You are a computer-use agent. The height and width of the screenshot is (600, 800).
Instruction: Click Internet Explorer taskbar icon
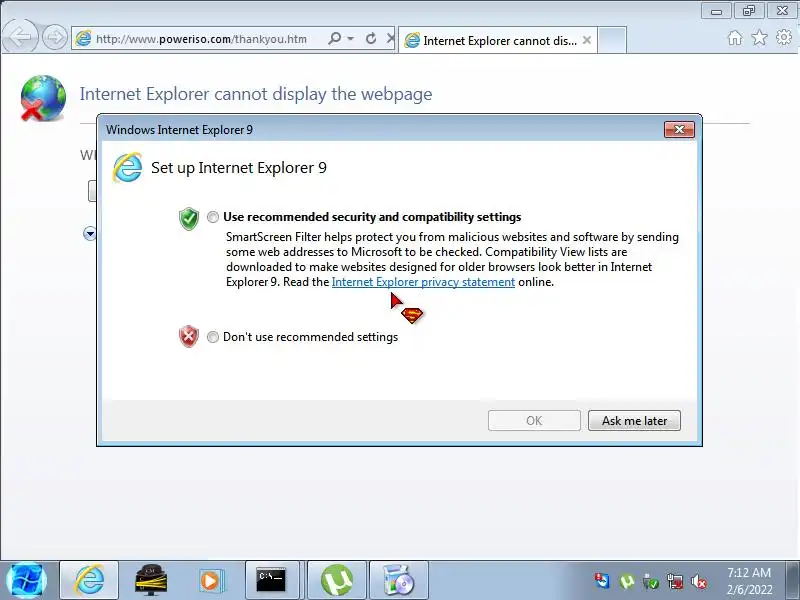[89, 580]
